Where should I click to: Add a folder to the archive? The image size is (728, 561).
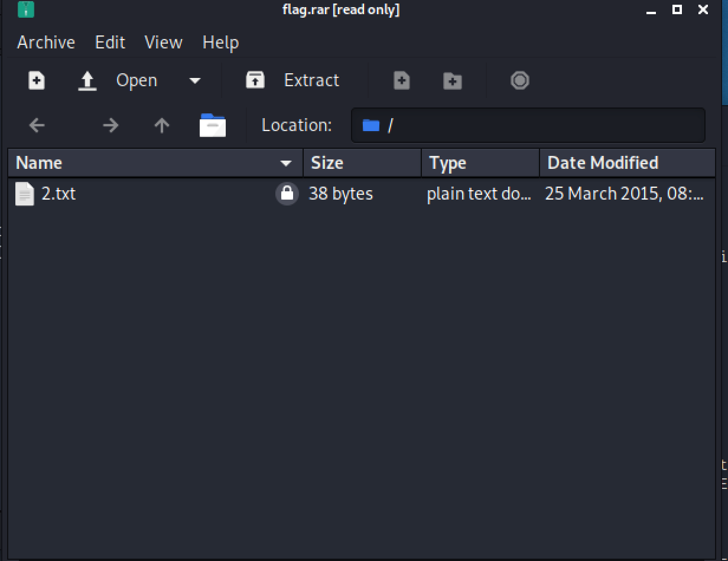[x=451, y=80]
